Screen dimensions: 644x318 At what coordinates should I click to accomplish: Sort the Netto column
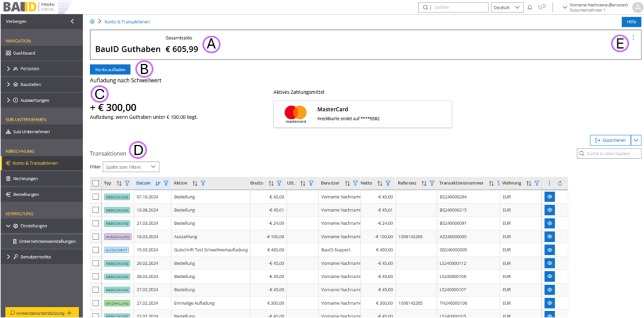tap(380, 184)
